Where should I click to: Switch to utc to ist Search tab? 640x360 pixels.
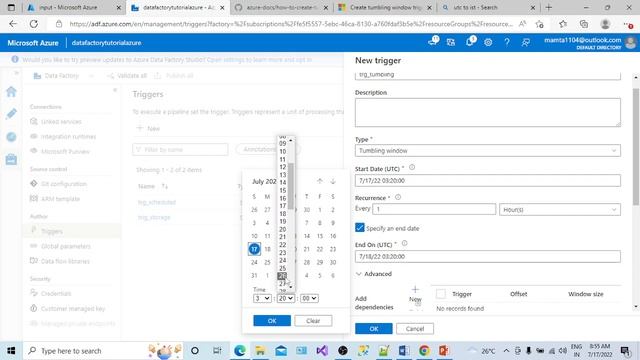pyautogui.click(x=488, y=7)
